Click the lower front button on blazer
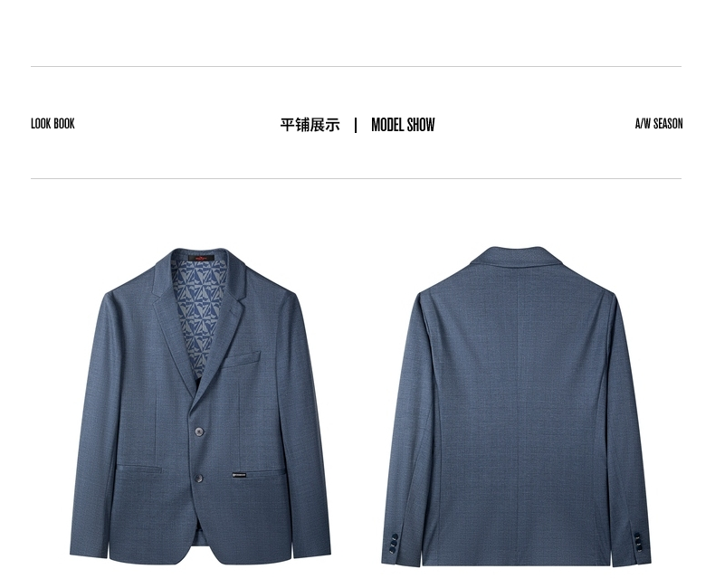The height and width of the screenshot is (588, 715). coord(199,479)
